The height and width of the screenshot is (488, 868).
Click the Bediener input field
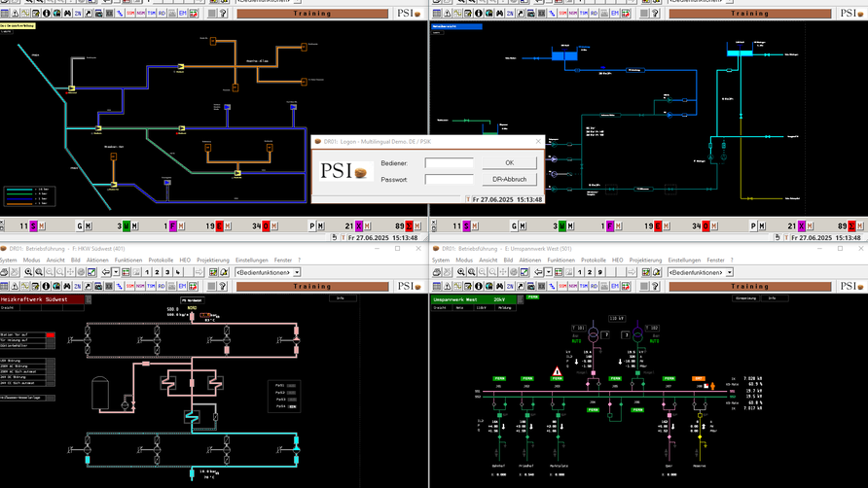449,163
